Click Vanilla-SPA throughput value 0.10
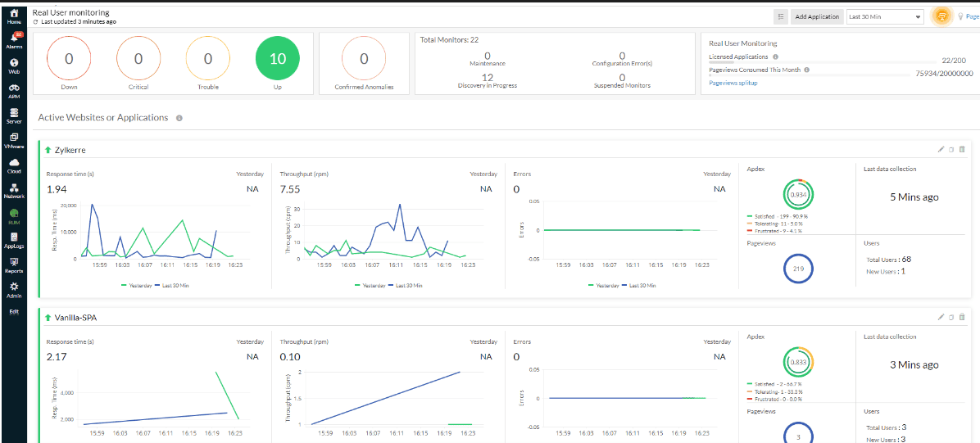The height and width of the screenshot is (443, 980). (x=291, y=356)
